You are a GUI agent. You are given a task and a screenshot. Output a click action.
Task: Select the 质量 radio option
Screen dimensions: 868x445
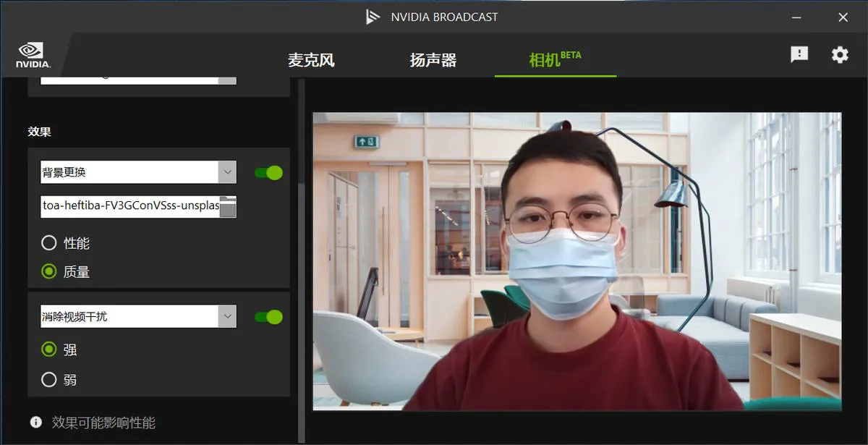49,271
